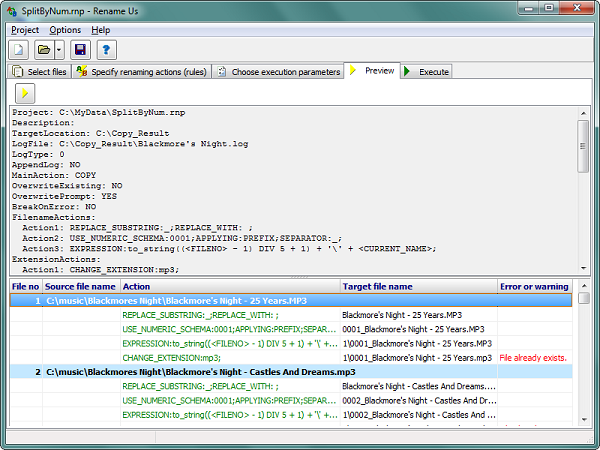Click the log pane scroll down arrow
The image size is (600, 450).
[x=583, y=268]
